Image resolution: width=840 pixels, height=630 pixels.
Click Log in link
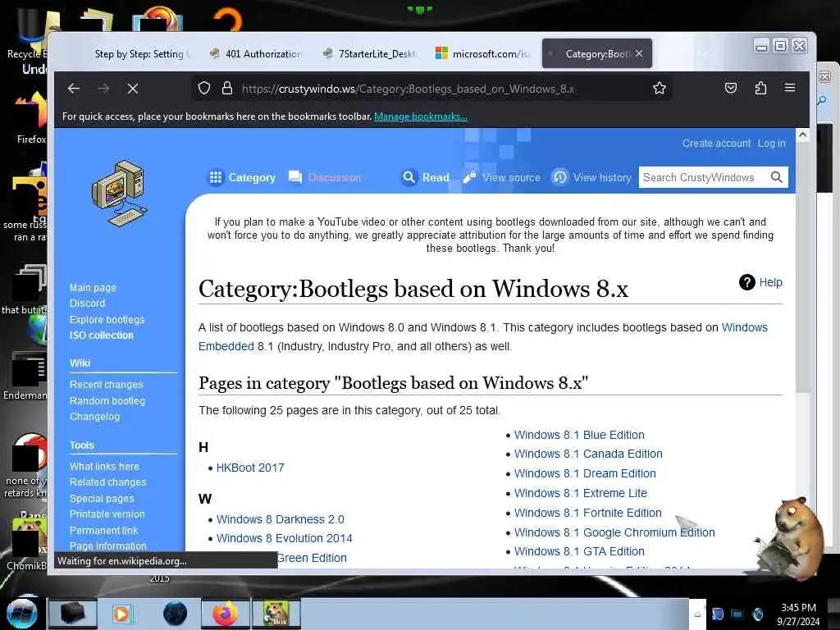tap(771, 144)
